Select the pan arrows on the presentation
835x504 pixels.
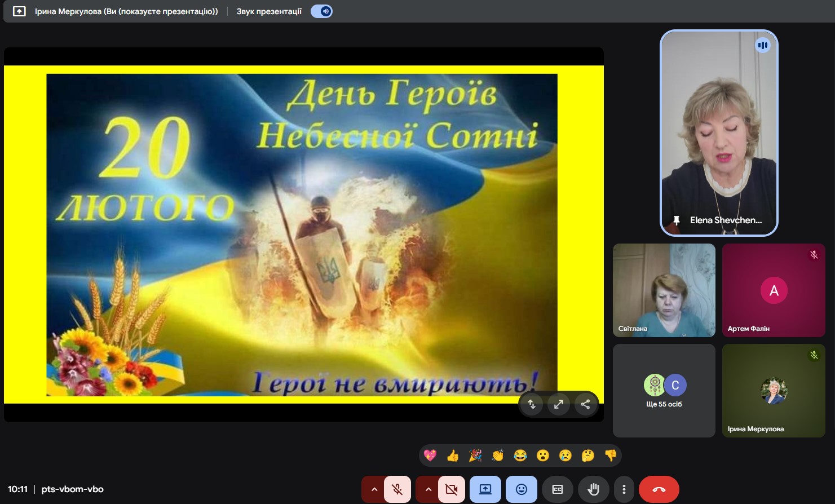click(532, 404)
